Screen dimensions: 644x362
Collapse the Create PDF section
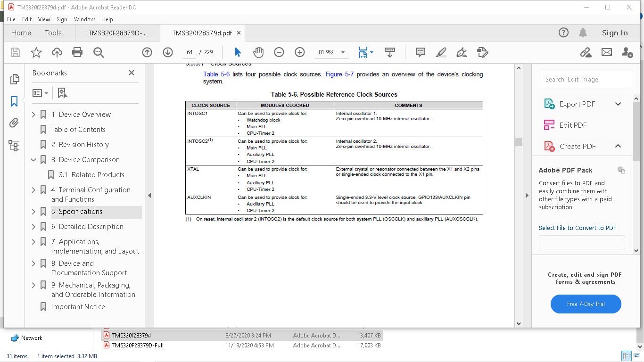(x=618, y=146)
